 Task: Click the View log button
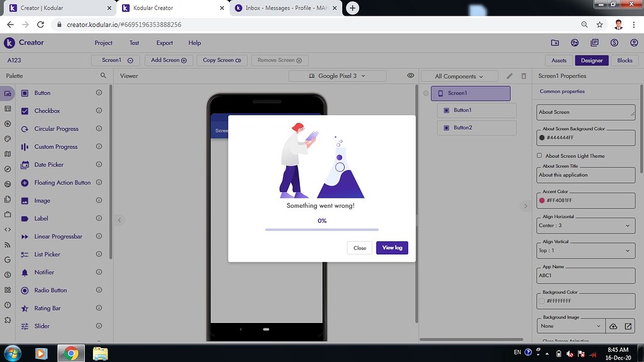point(392,248)
